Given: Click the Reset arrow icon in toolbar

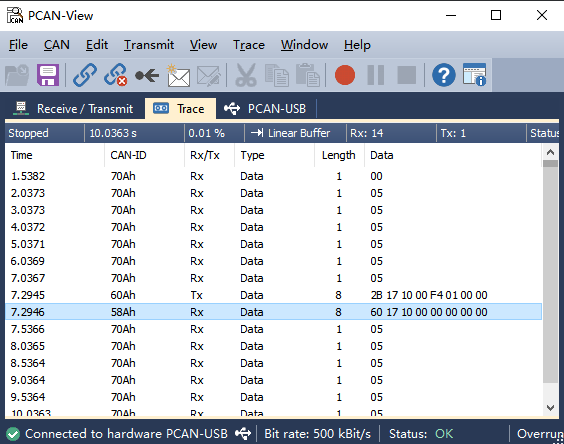Looking at the screenshot, I should 147,76.
